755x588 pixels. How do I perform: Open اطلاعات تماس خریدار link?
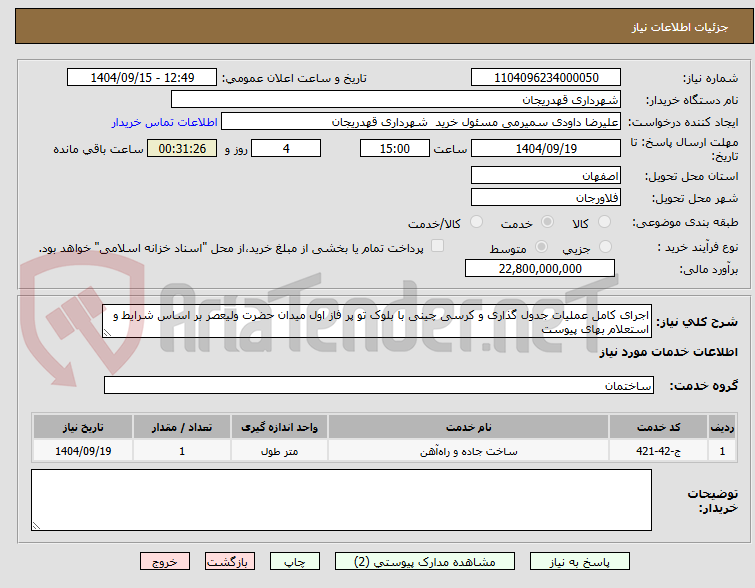pos(165,122)
